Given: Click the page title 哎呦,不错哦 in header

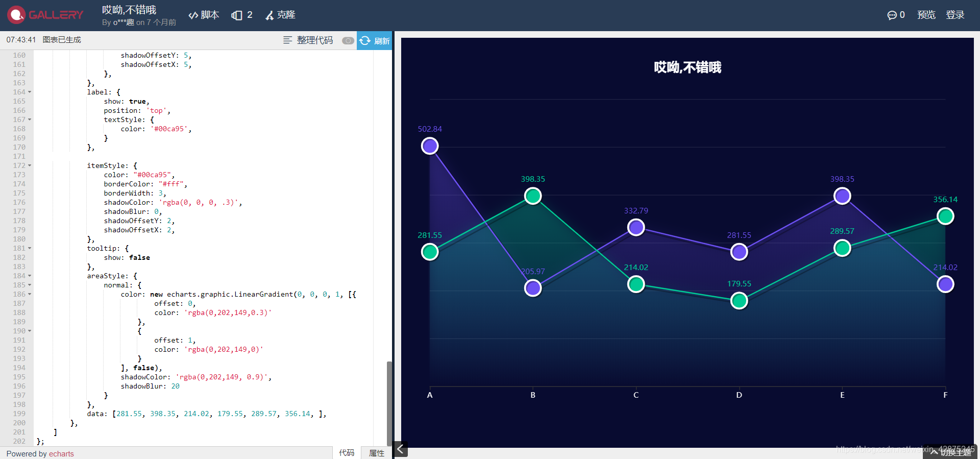Looking at the screenshot, I should coord(129,10).
